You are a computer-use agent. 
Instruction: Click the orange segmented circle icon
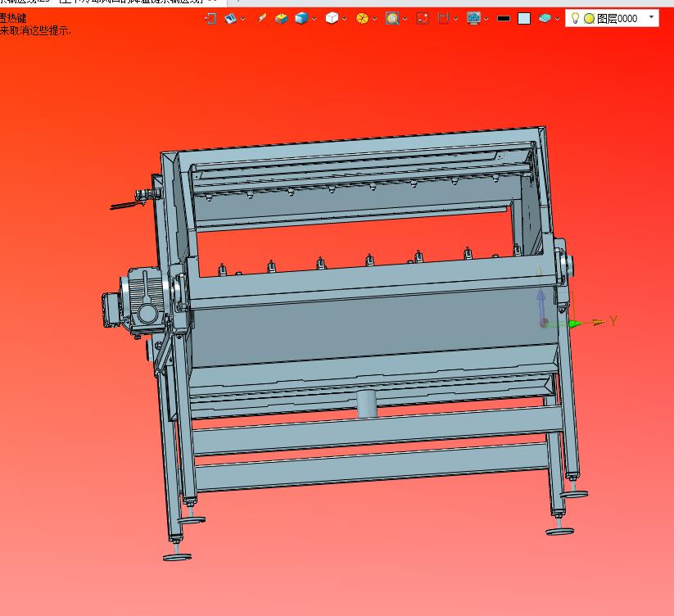(x=362, y=19)
